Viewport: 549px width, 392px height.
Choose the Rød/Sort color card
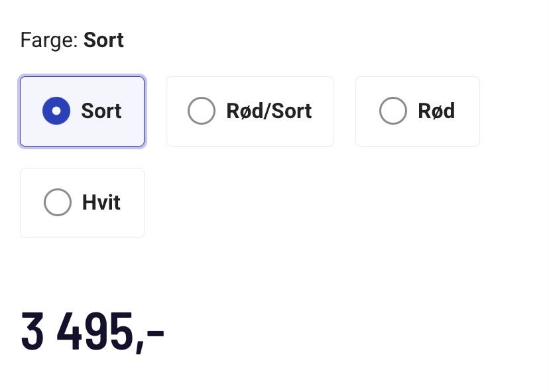pos(249,111)
